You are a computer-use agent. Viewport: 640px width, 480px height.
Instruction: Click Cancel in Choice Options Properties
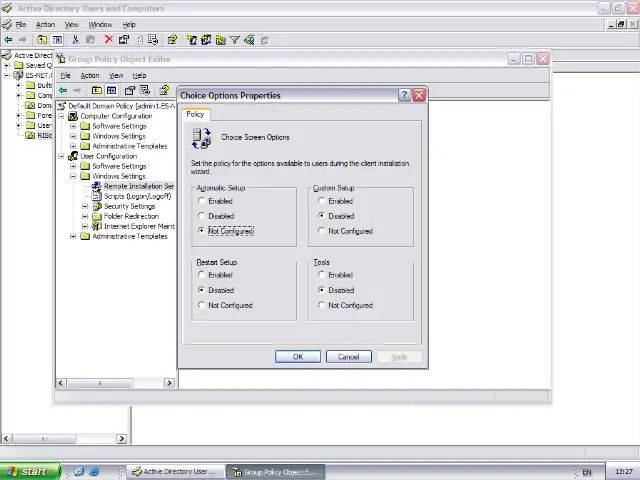[x=349, y=357]
